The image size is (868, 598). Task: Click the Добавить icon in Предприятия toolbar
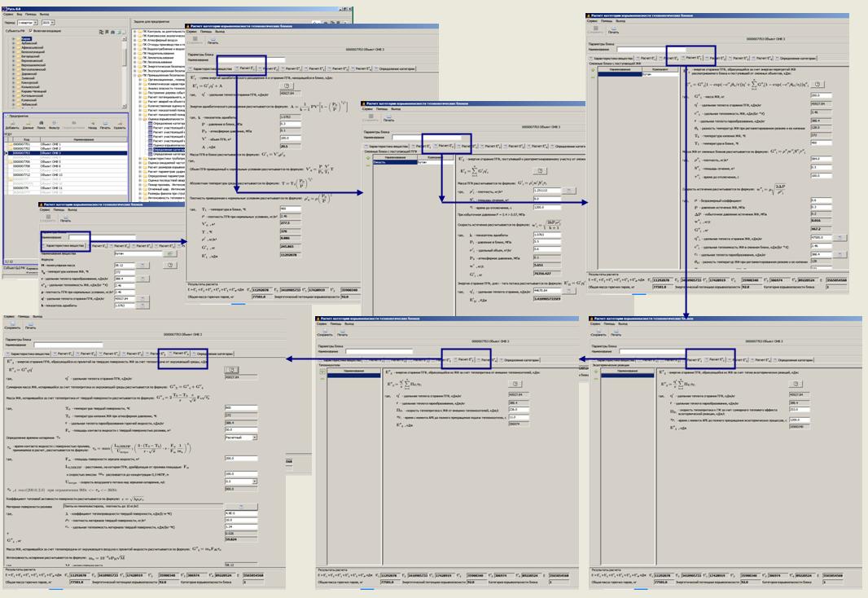[x=11, y=125]
